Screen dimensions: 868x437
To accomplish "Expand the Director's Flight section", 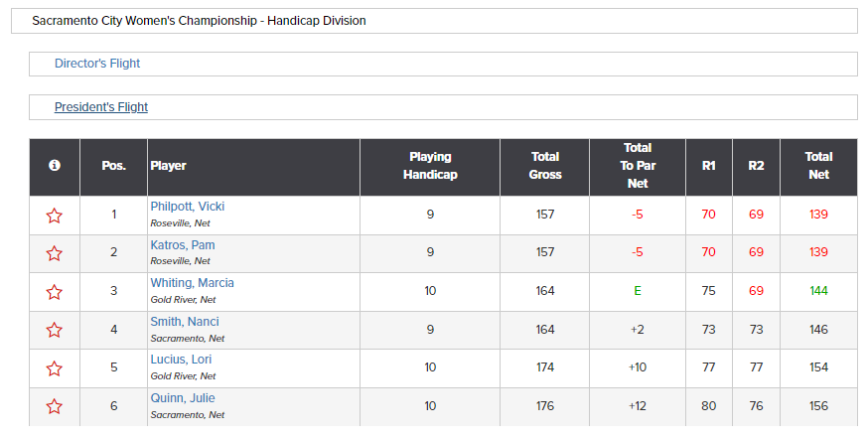I will tap(97, 64).
